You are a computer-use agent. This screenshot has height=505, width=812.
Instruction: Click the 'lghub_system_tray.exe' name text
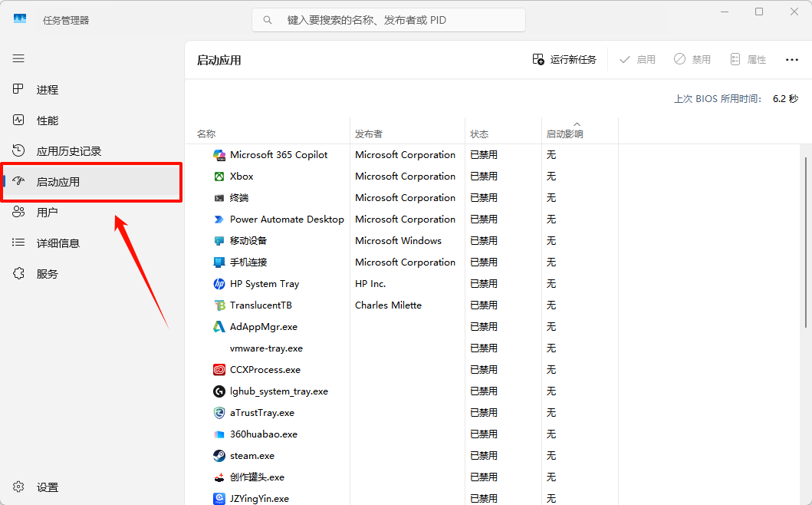tap(279, 391)
